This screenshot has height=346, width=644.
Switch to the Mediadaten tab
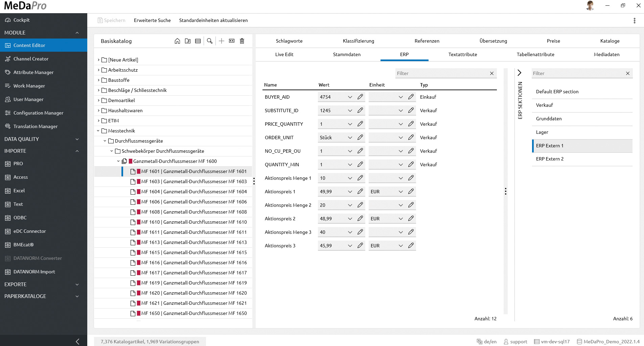click(x=606, y=54)
